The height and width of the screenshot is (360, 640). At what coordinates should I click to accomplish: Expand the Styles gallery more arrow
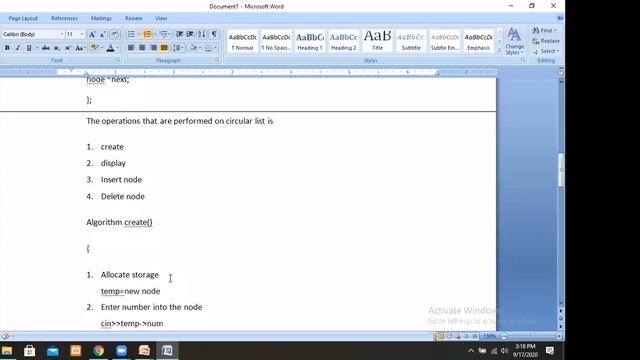pos(499,50)
